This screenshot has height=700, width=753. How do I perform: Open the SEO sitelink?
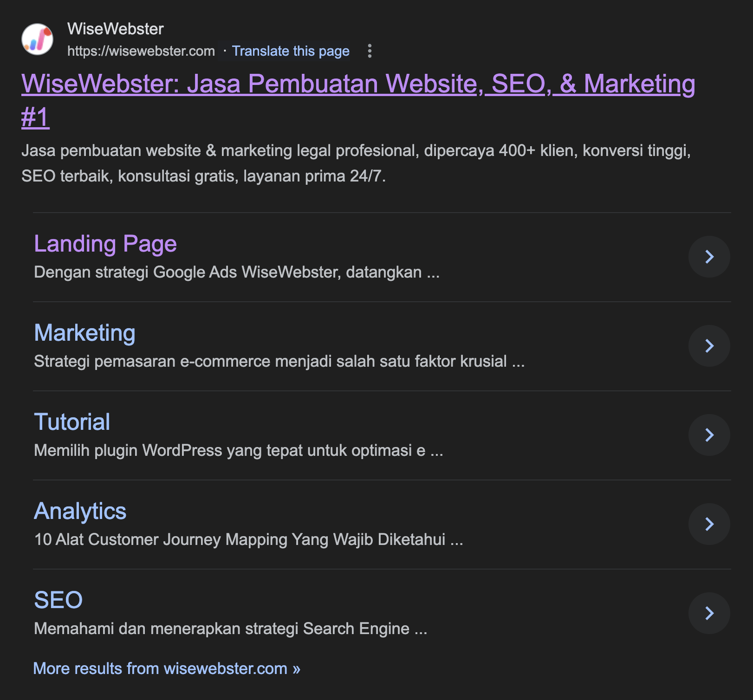click(x=58, y=601)
